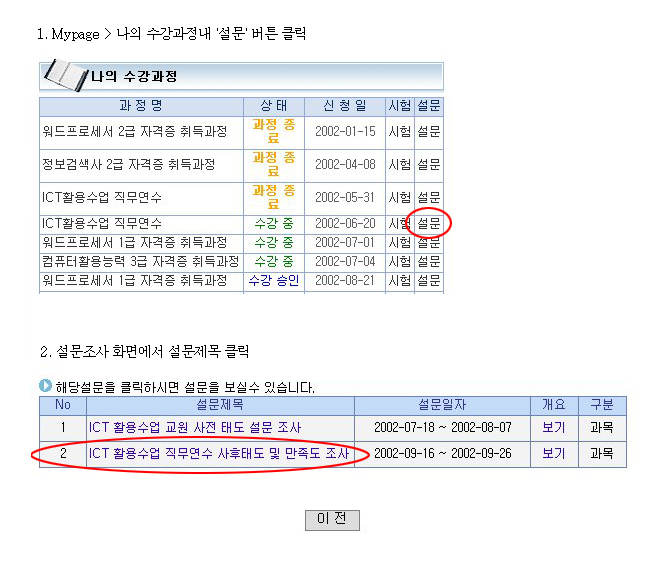Click 수강 중 status in the 2002-07-01 row
654x570 pixels.
tap(274, 243)
